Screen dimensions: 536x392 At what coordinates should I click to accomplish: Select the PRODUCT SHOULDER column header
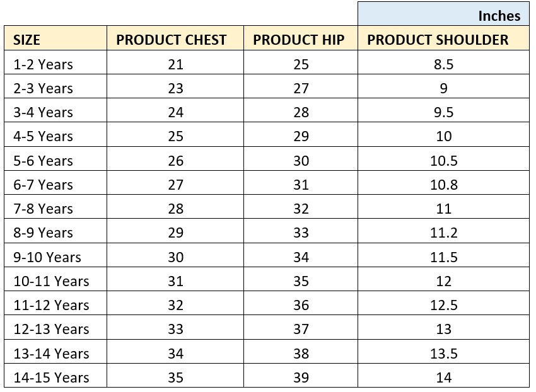coord(438,40)
